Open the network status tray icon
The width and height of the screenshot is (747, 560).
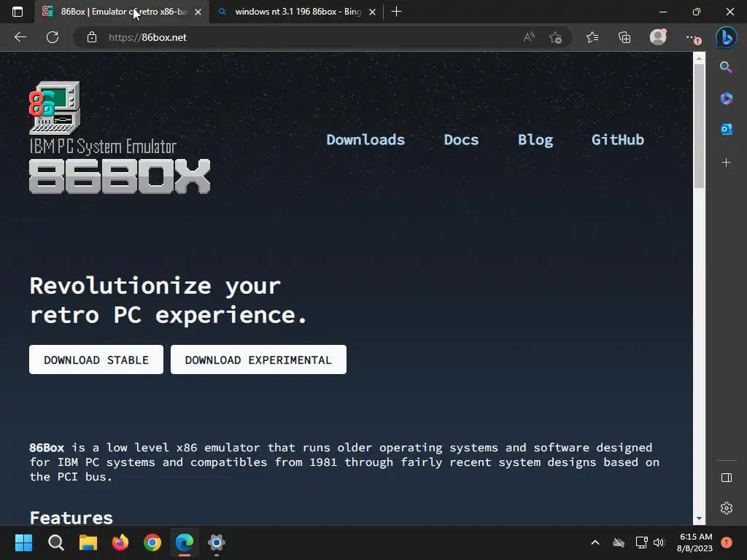(x=641, y=542)
